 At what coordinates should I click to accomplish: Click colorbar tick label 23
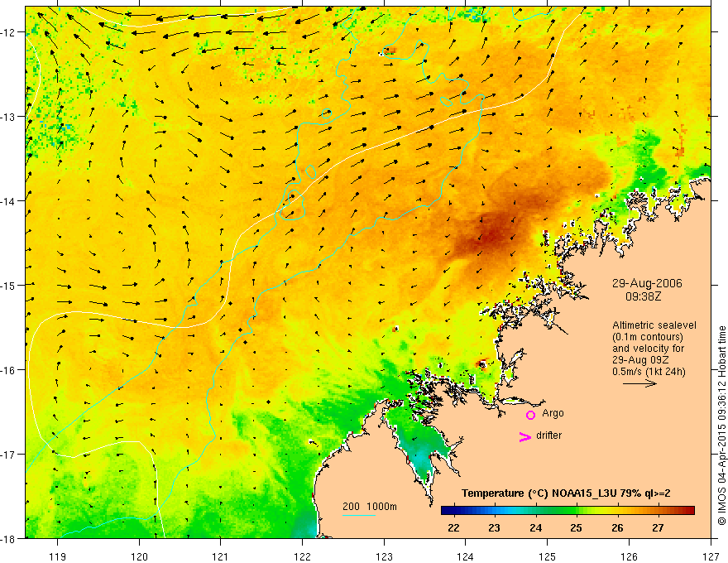(495, 527)
